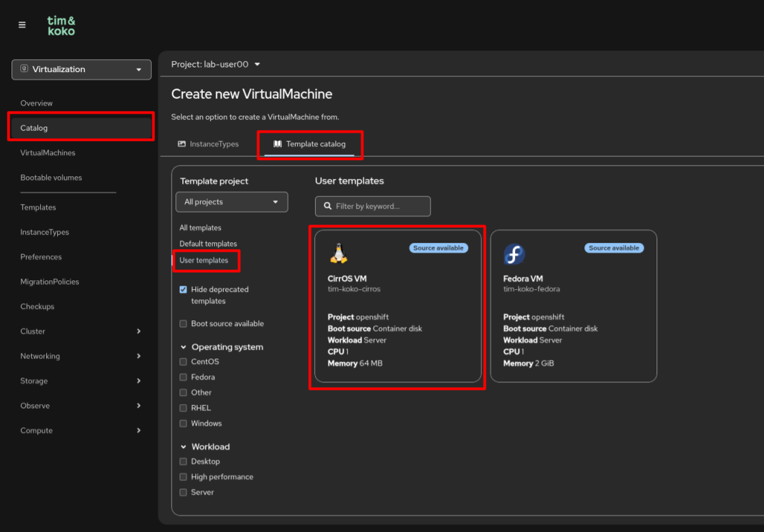The height and width of the screenshot is (532, 764).
Task: Check the High performance workload filter
Action: 183,476
